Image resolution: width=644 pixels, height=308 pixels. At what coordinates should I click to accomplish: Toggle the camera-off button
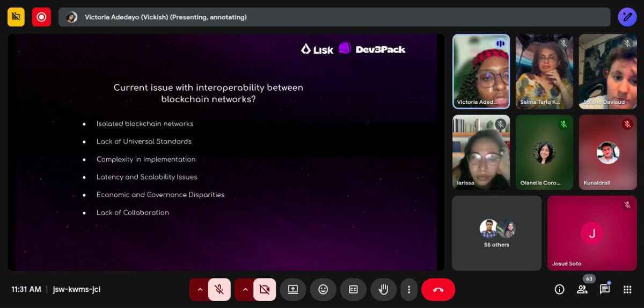265,289
